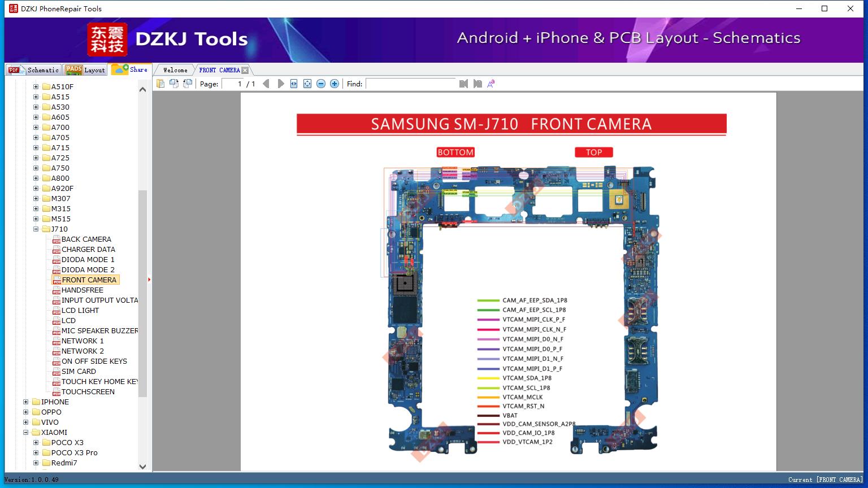
Task: Click the sidebar collapse splitter arrow
Action: (149, 280)
